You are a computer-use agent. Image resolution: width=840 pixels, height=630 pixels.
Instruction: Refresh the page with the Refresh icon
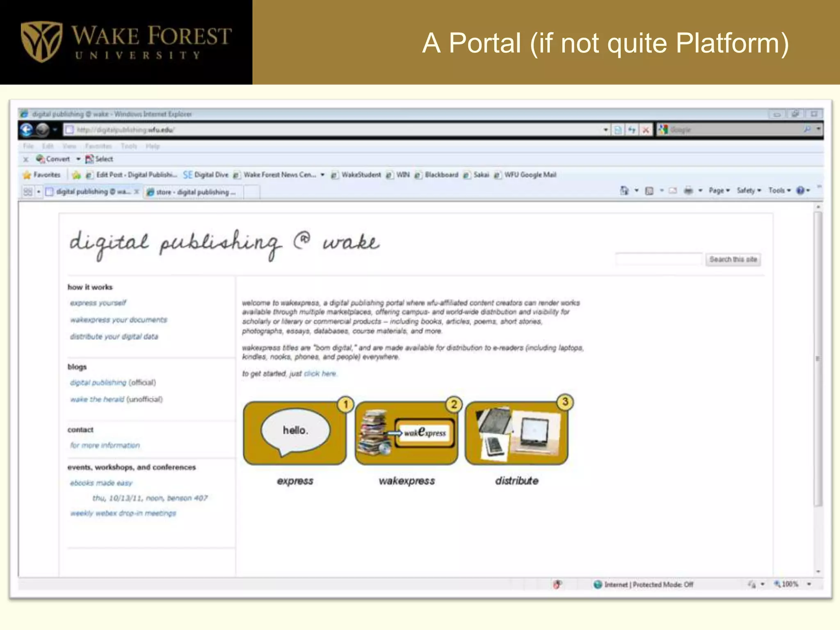tap(632, 130)
